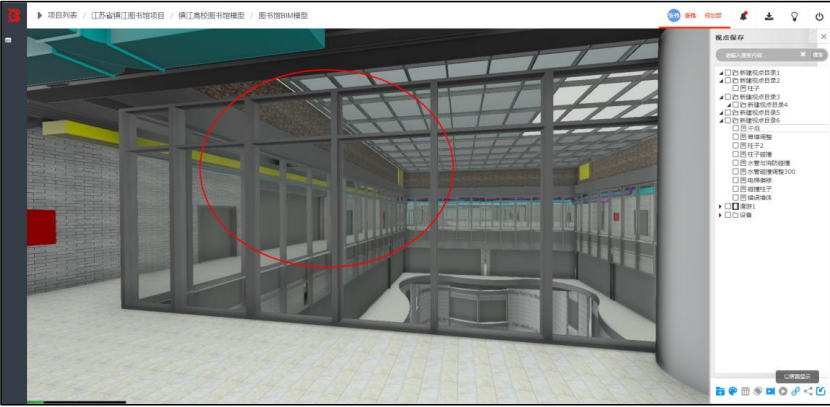The image size is (830, 407).
Task: Click folder icon of 新建视点目录1
Action: tap(735, 73)
